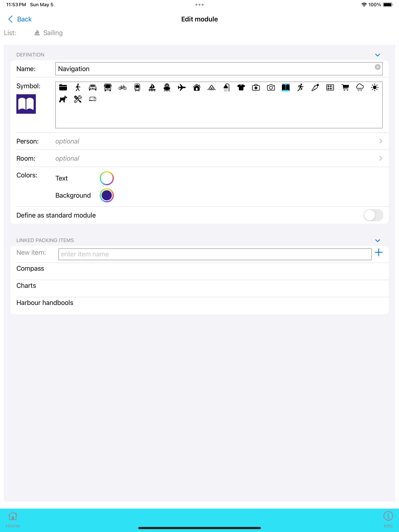Choose the camera symbol
Image resolution: width=399 pixels, height=532 pixels.
coord(271,87)
